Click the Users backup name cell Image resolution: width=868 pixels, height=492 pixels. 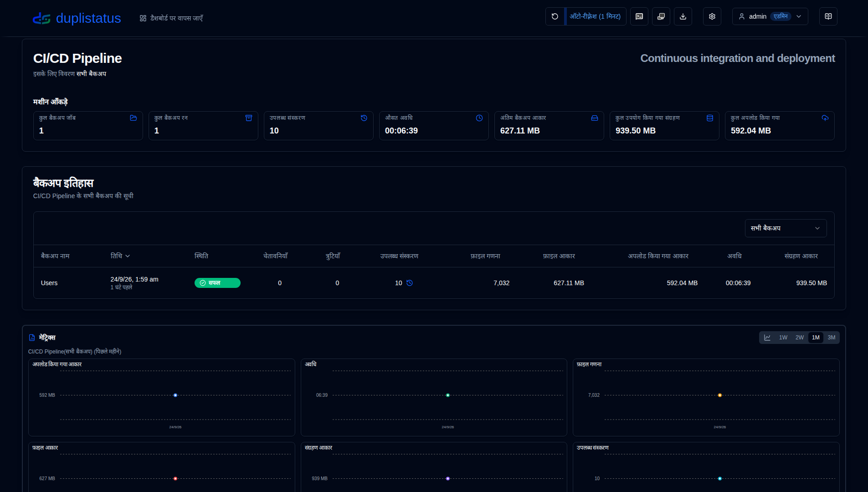(49, 283)
